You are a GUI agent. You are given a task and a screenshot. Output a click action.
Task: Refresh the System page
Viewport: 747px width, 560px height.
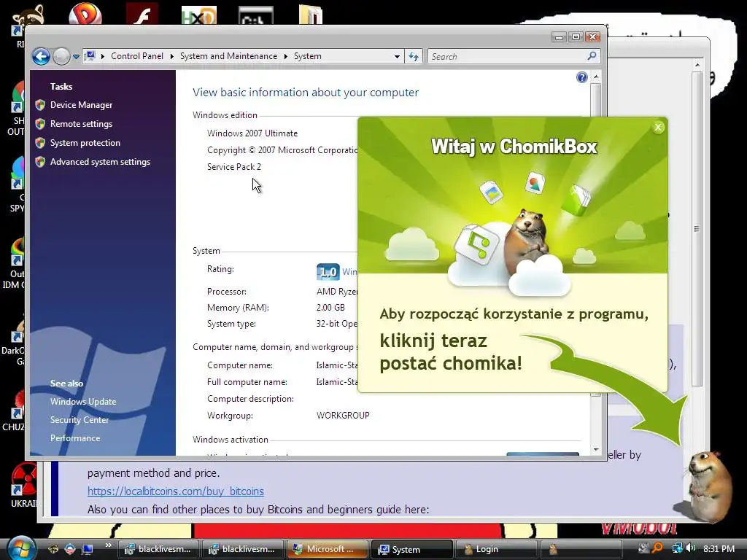(x=414, y=56)
